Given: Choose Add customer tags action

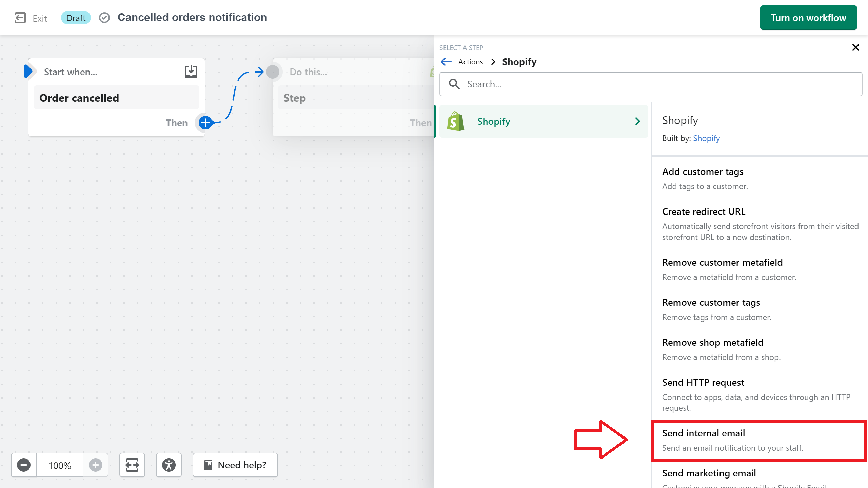Looking at the screenshot, I should click(x=759, y=179).
